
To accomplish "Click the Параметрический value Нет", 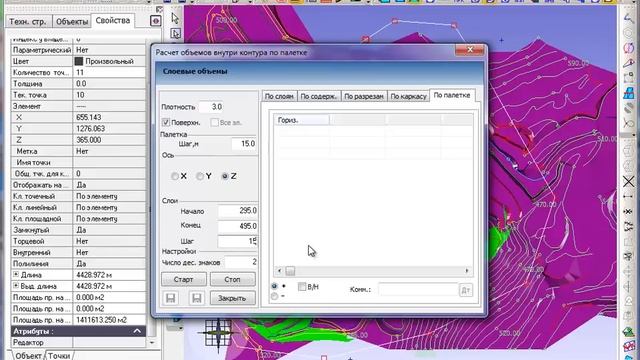I will tap(109, 50).
